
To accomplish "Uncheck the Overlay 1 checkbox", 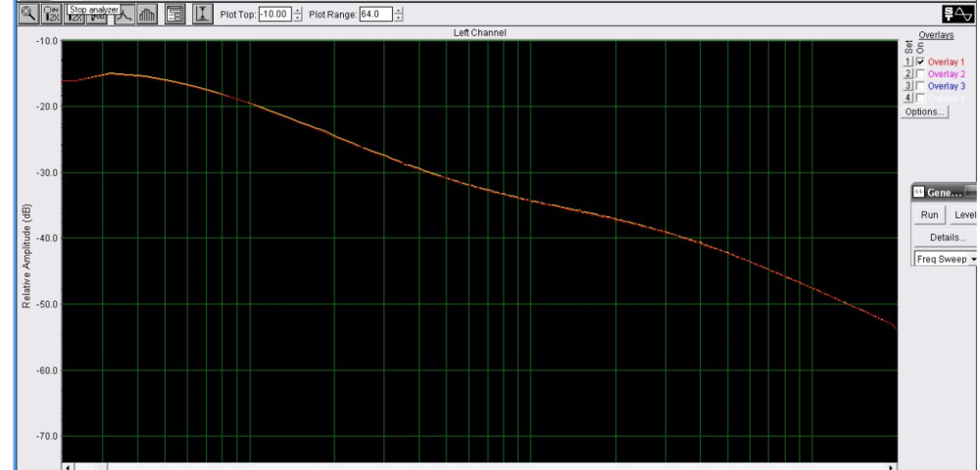I will tap(921, 62).
